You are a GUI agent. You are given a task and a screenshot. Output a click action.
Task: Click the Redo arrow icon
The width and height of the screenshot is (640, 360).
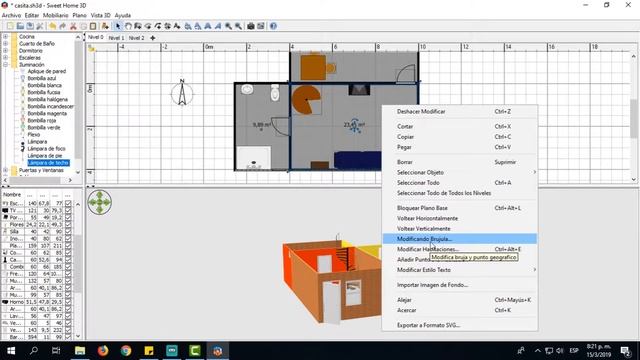click(x=62, y=26)
